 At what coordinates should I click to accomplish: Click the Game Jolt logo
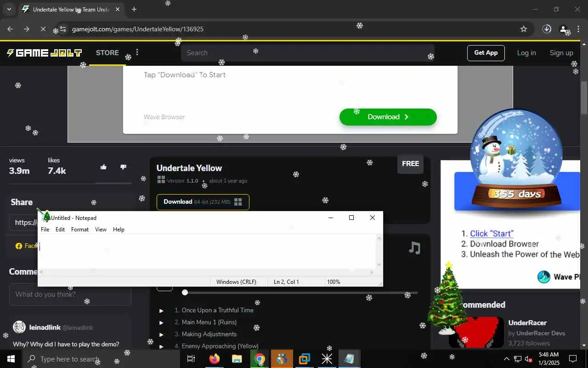44,53
